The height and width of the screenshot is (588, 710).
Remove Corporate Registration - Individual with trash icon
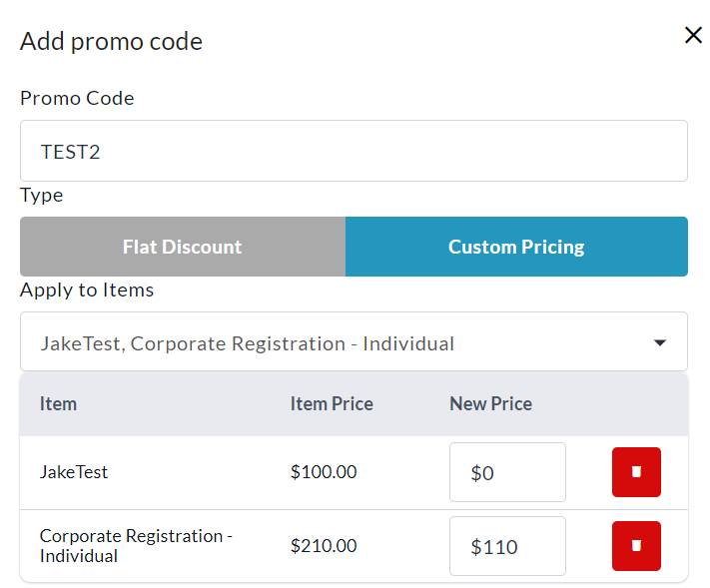(636, 546)
